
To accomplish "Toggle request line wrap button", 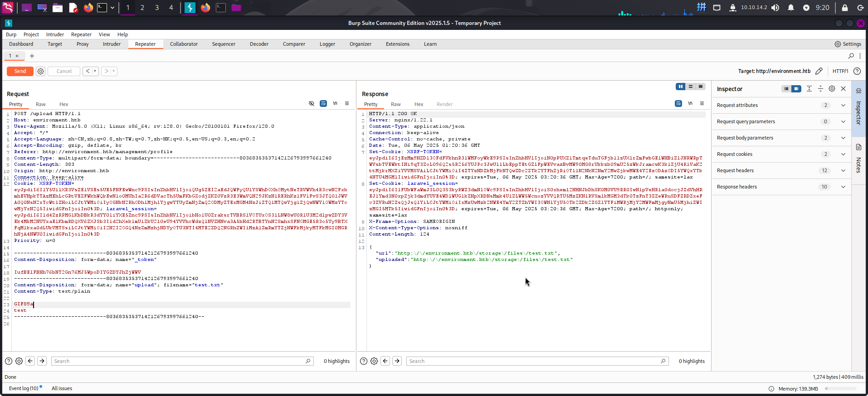I will pos(323,103).
